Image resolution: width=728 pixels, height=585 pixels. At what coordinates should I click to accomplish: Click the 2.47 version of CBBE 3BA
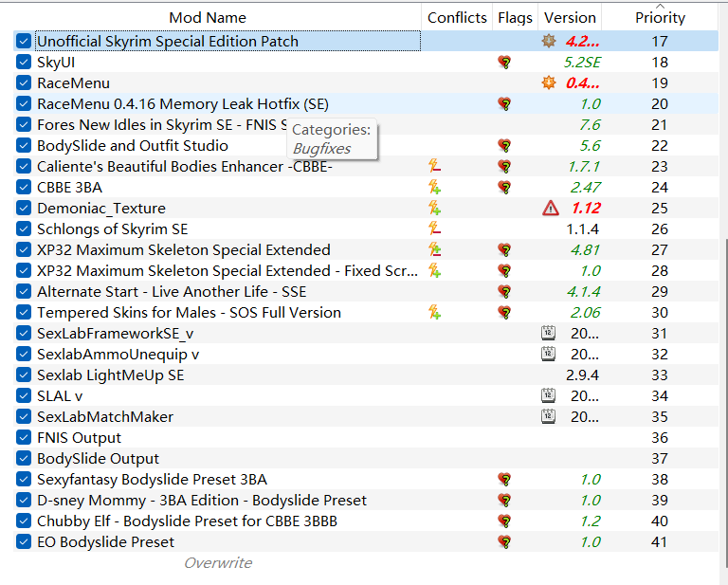pos(586,187)
